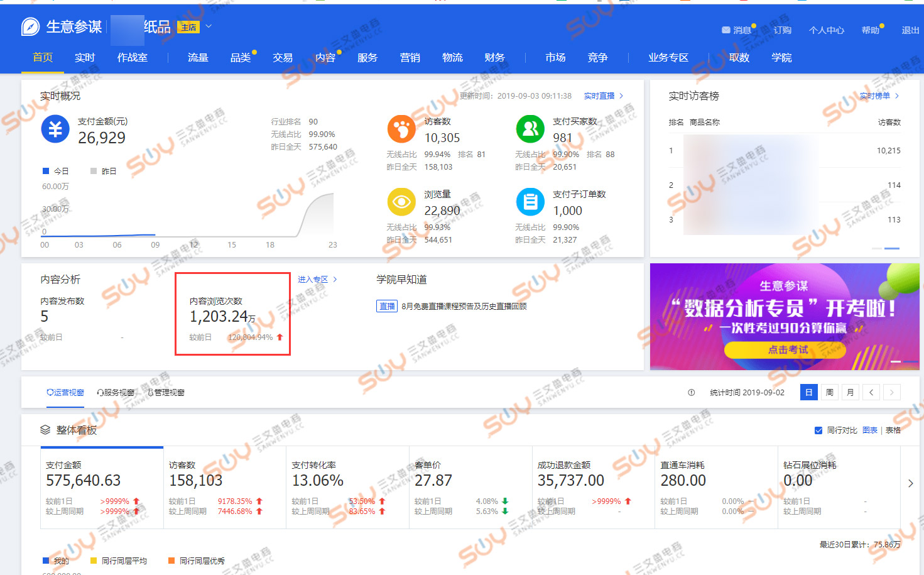Screen dimensions: 924x575
Task: Switch to 图表 view
Action: tap(870, 430)
